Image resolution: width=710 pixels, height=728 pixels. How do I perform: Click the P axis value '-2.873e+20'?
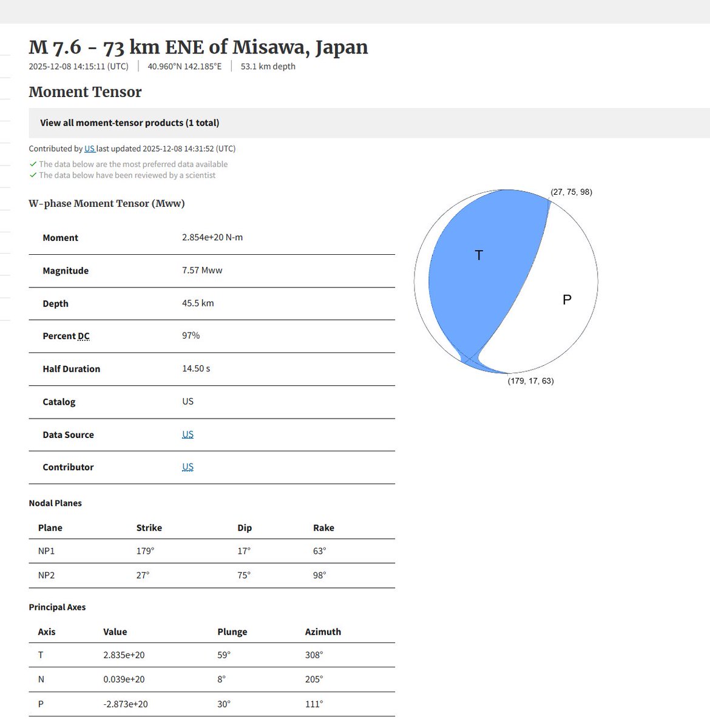coord(126,704)
